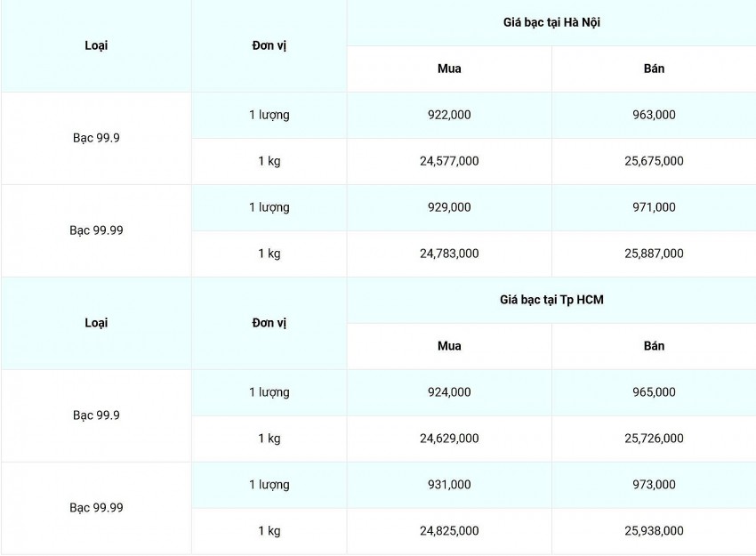Select the 931,000 buy price cell
Viewport: 756px width, 556px height.
click(x=449, y=485)
